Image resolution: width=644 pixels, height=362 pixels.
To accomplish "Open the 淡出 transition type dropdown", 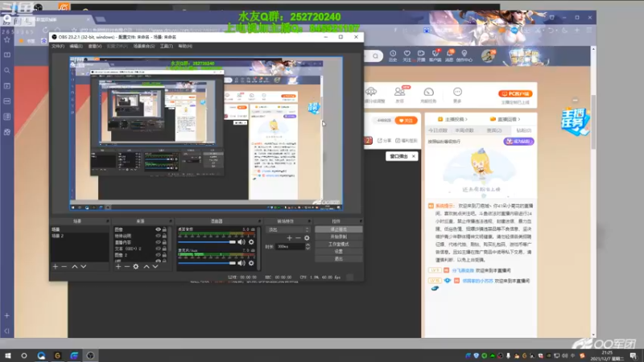I will 288,230.
